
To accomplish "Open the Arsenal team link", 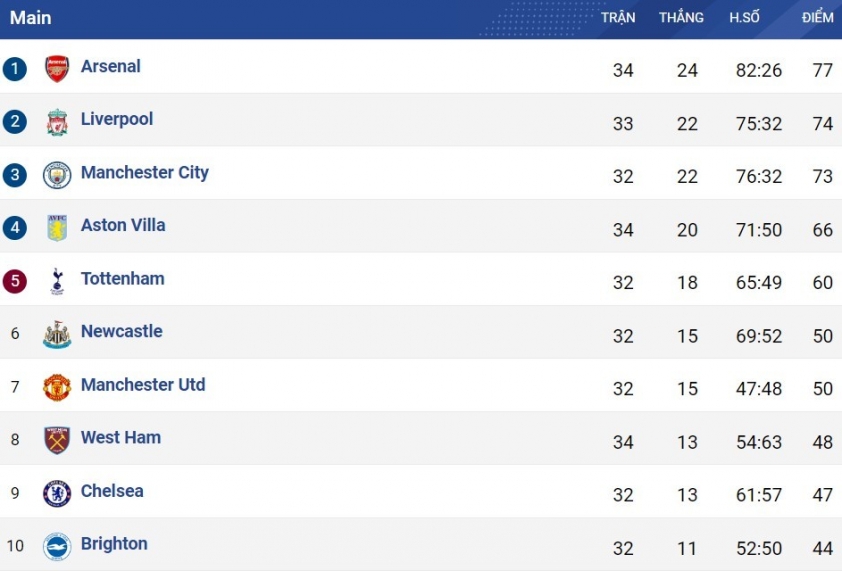I will click(x=111, y=66).
